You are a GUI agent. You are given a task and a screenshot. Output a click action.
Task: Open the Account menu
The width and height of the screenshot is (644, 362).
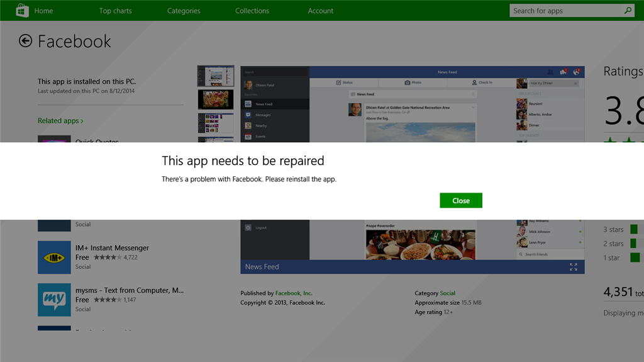320,11
